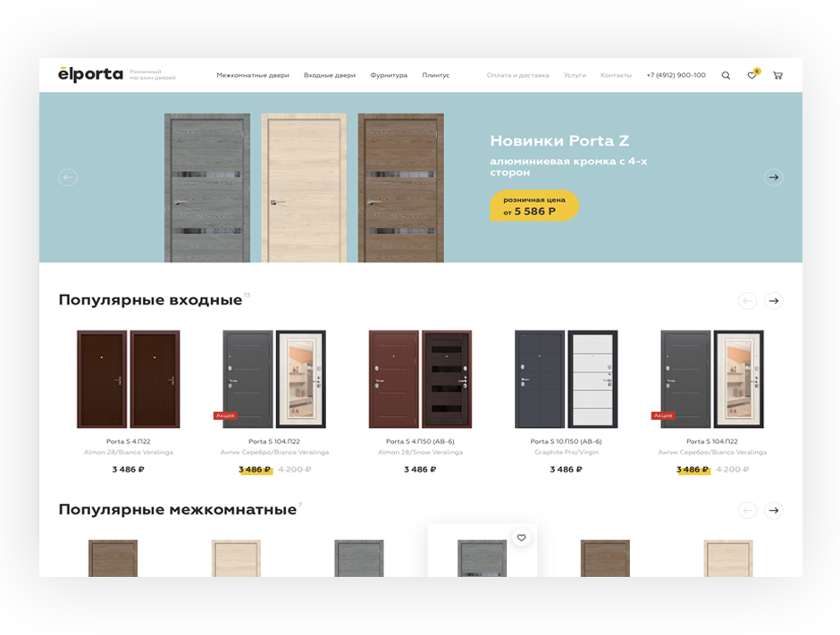Viewport: 840px width, 635px height.
Task: Open the Услуги link
Action: pos(575,76)
